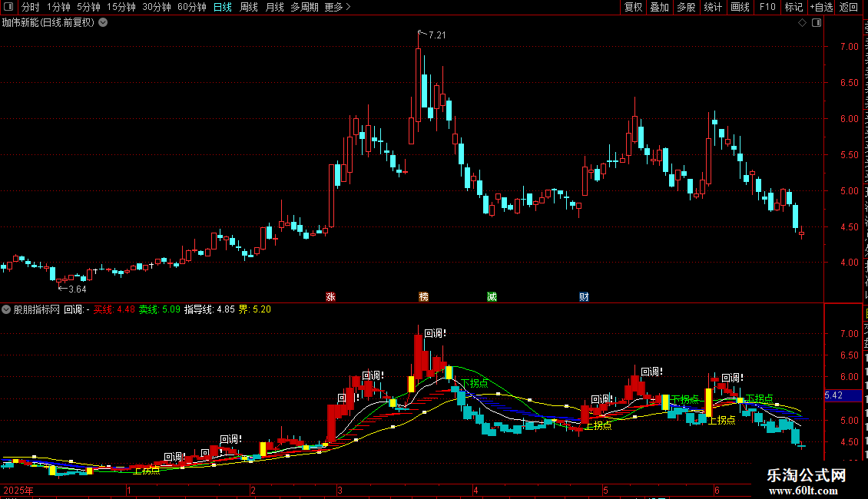Select the 30分钟 period

(x=157, y=7)
